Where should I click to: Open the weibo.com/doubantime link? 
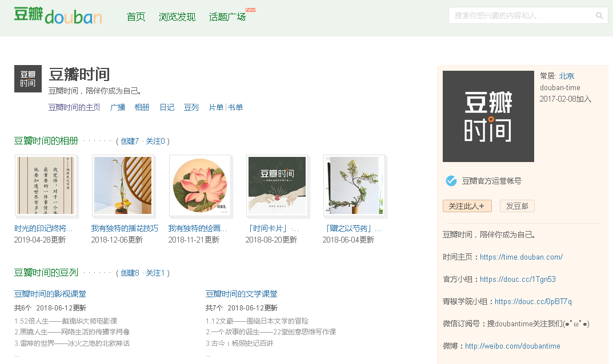(x=512, y=346)
